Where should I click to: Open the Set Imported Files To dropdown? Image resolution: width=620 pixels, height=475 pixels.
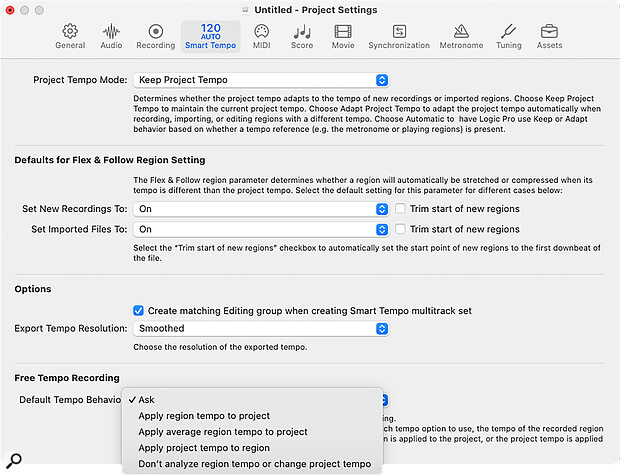pos(261,229)
